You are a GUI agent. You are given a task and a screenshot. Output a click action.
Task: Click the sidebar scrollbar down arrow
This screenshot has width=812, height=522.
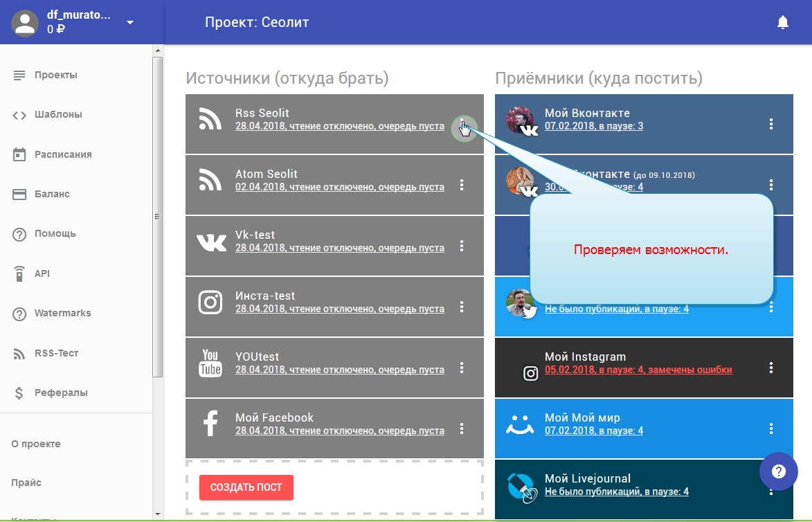click(x=157, y=514)
